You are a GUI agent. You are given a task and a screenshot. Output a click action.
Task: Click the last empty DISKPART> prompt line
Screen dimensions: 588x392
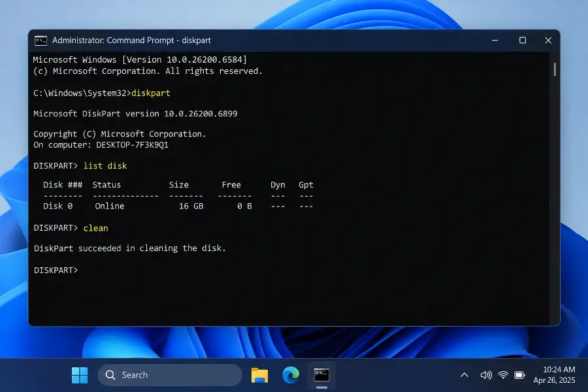(x=56, y=270)
